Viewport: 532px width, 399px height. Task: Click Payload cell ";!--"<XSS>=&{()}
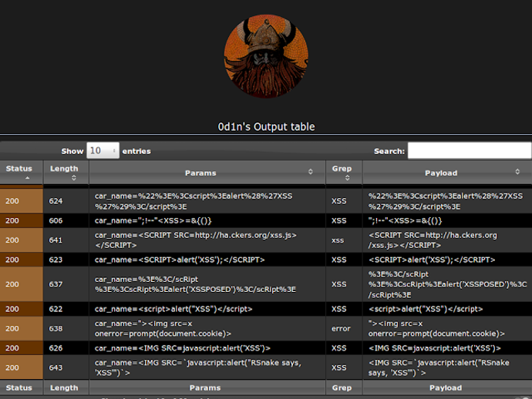(x=447, y=221)
